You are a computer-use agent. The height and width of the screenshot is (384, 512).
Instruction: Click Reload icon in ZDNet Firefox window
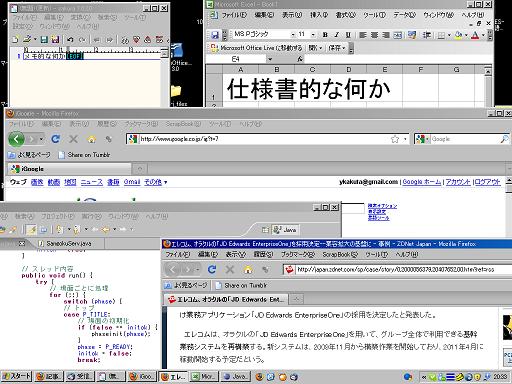point(212,269)
